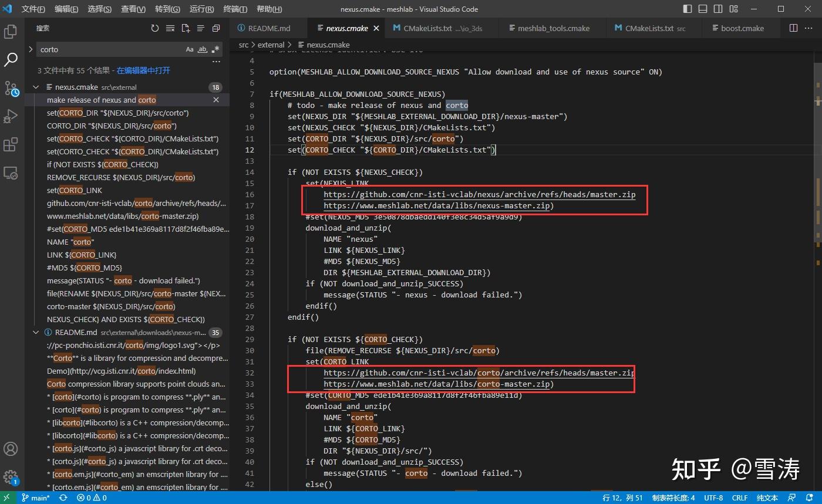Click VS Code logo in title bar
This screenshot has width=822, height=504.
click(8, 9)
